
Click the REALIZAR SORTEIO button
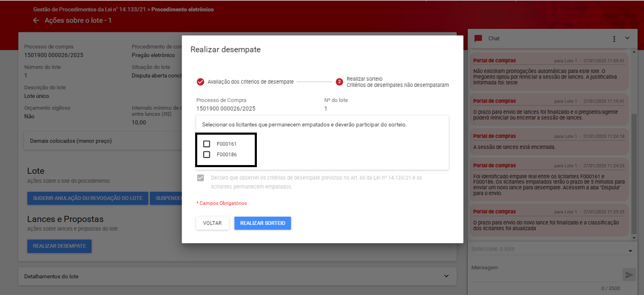(263, 223)
